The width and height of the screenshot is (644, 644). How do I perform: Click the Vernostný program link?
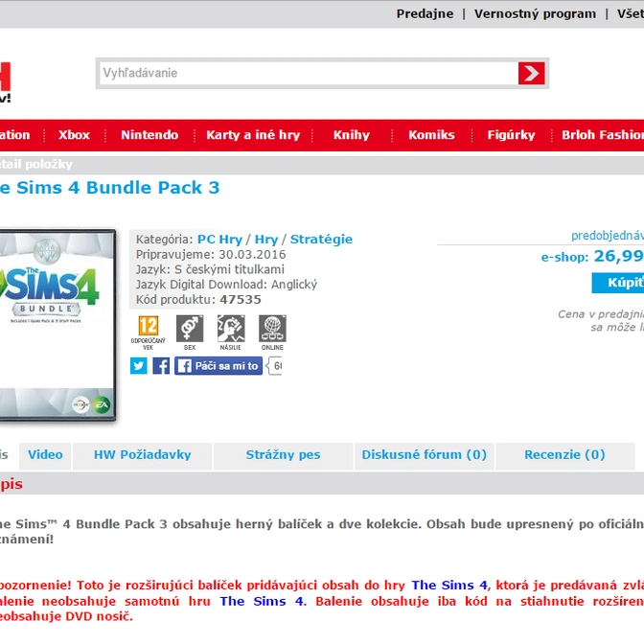(x=535, y=14)
